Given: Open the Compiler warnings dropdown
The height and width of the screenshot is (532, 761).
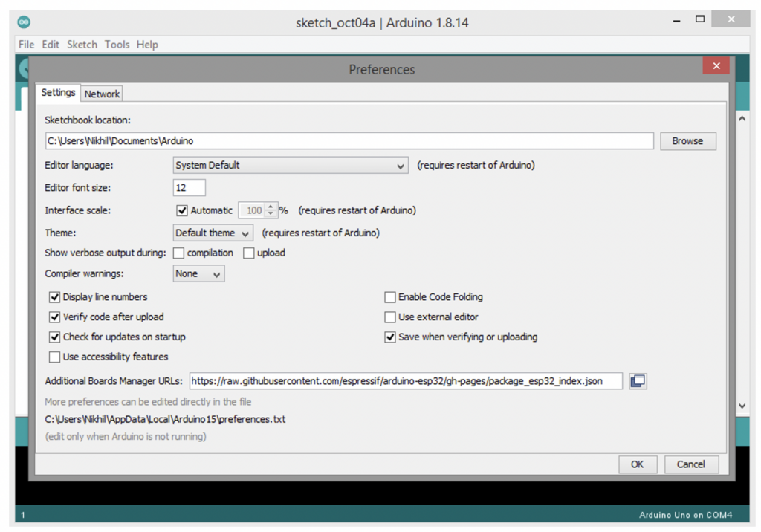Looking at the screenshot, I should (x=216, y=273).
